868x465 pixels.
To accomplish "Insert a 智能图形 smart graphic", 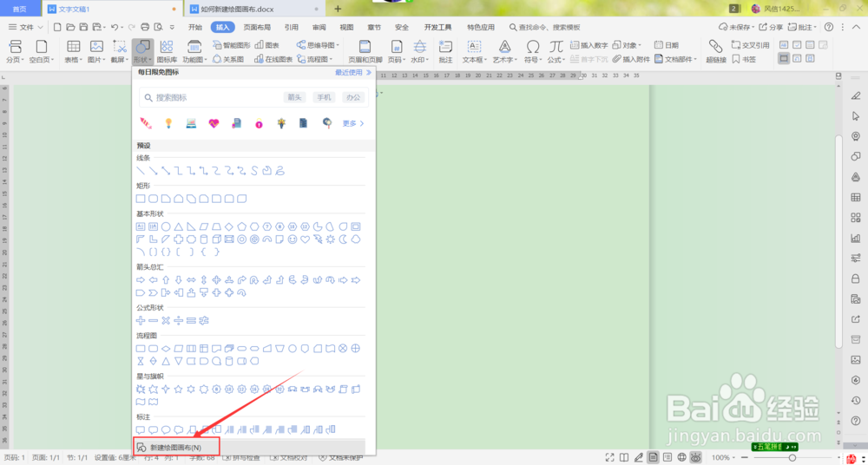I will point(232,45).
